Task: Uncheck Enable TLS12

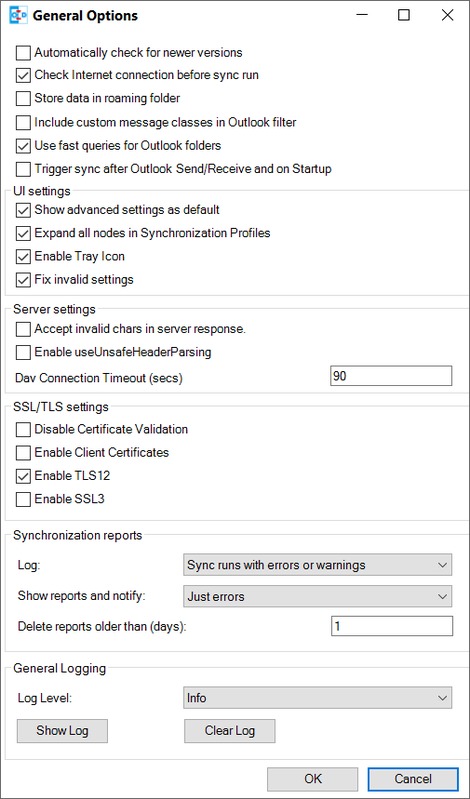Action: pyautogui.click(x=23, y=476)
